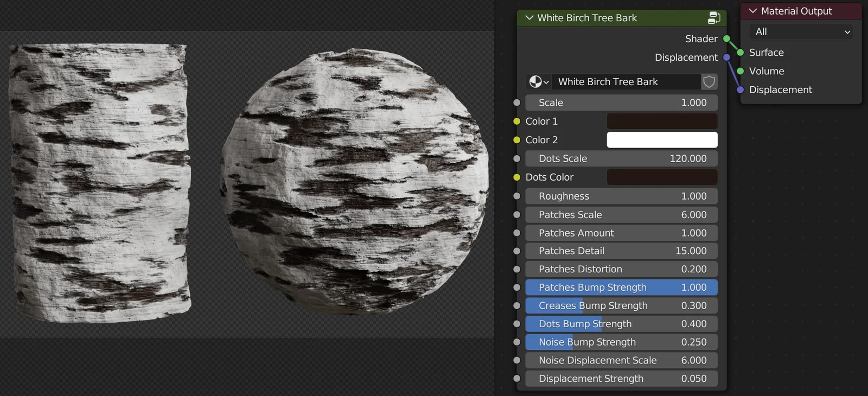Click the Roughness field
868x396 pixels.
pyautogui.click(x=621, y=196)
